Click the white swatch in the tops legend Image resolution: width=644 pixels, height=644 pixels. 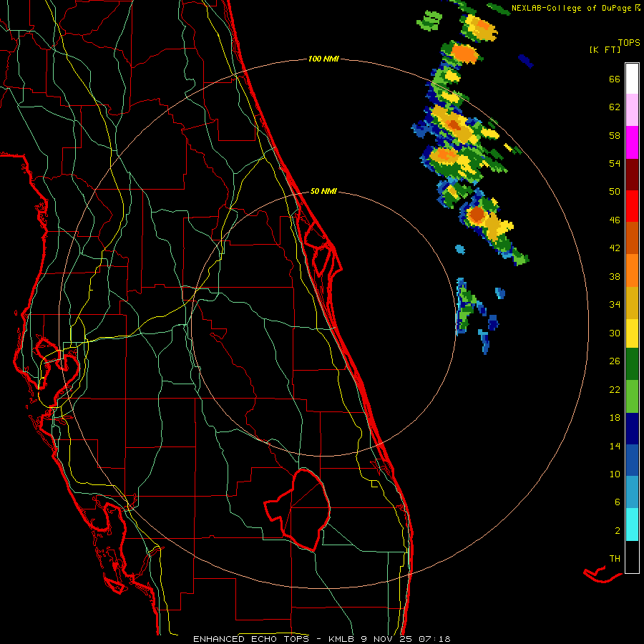(x=632, y=79)
